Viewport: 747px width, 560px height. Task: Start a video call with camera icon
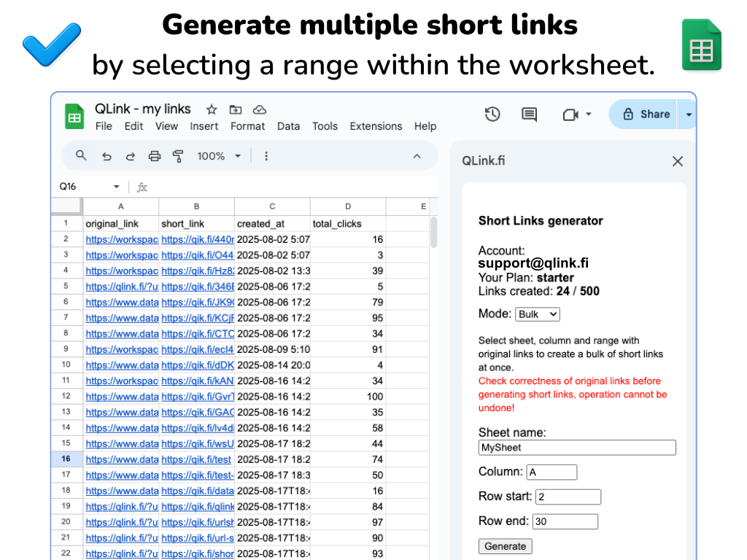[570, 114]
